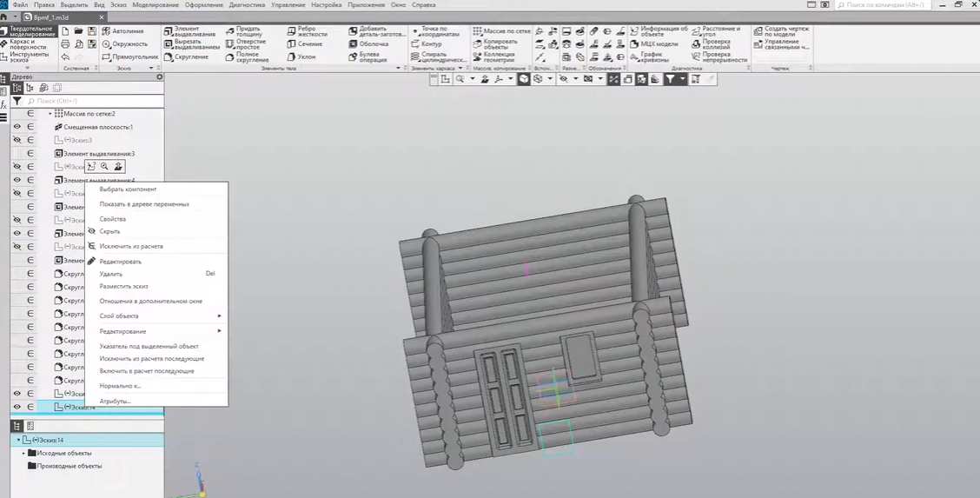The image size is (980, 498).
Task: Show hidden Эскиз:3 via crossed eye
Action: [17, 140]
